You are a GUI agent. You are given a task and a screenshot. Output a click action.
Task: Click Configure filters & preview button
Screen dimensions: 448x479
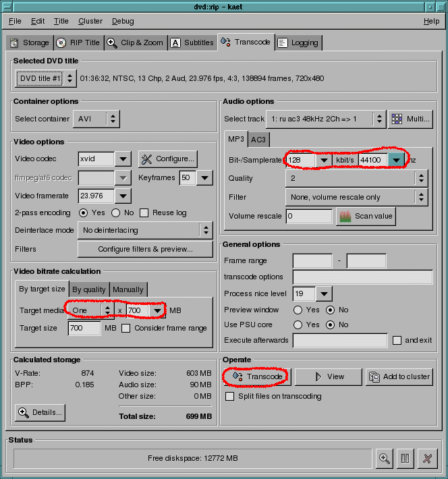click(x=145, y=249)
